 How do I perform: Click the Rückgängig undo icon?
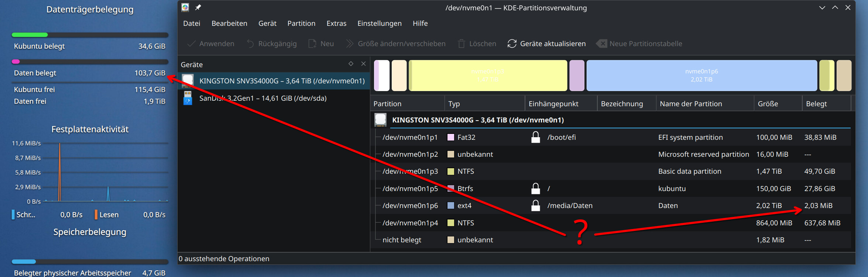coord(250,44)
